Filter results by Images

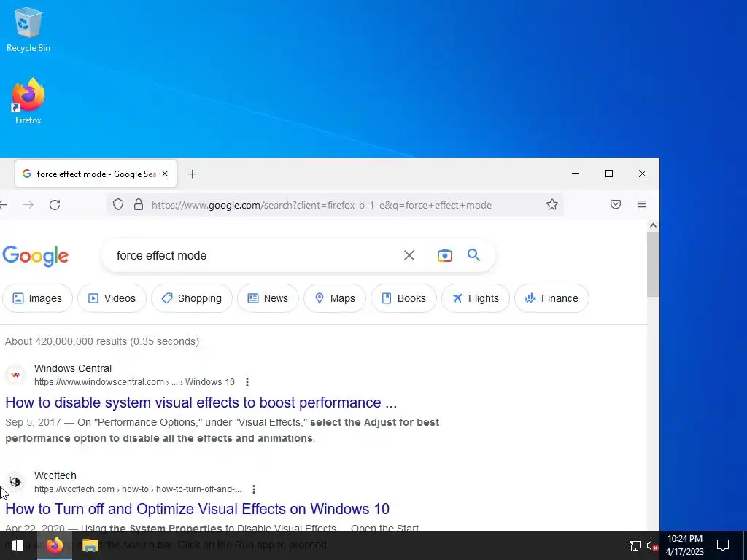tap(37, 298)
